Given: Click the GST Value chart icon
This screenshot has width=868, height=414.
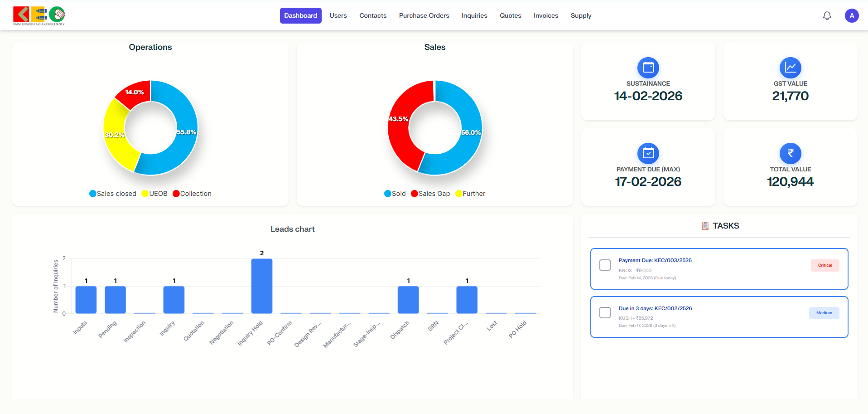Looking at the screenshot, I should pyautogui.click(x=790, y=68).
